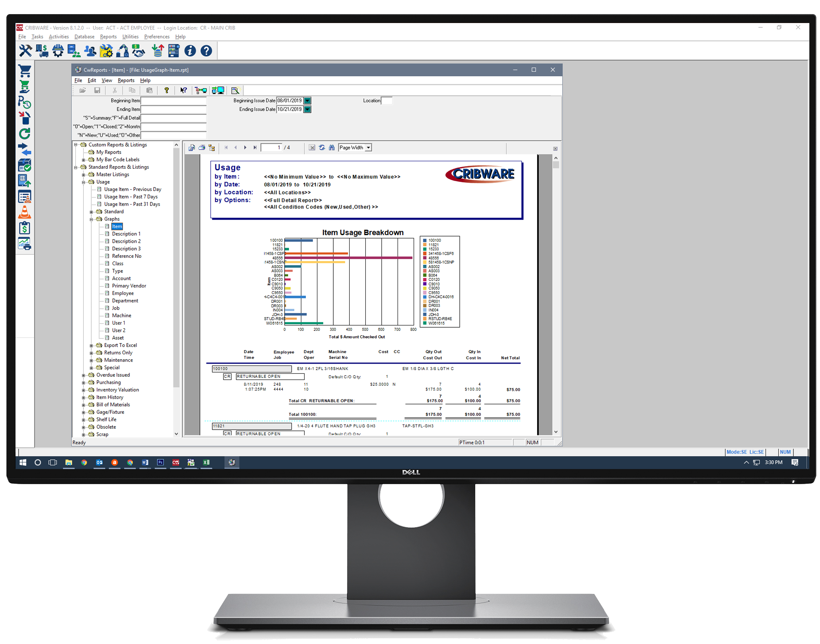Click the clipboard with dollar sign icon
This screenshot has height=644, width=820.
tap(25, 228)
